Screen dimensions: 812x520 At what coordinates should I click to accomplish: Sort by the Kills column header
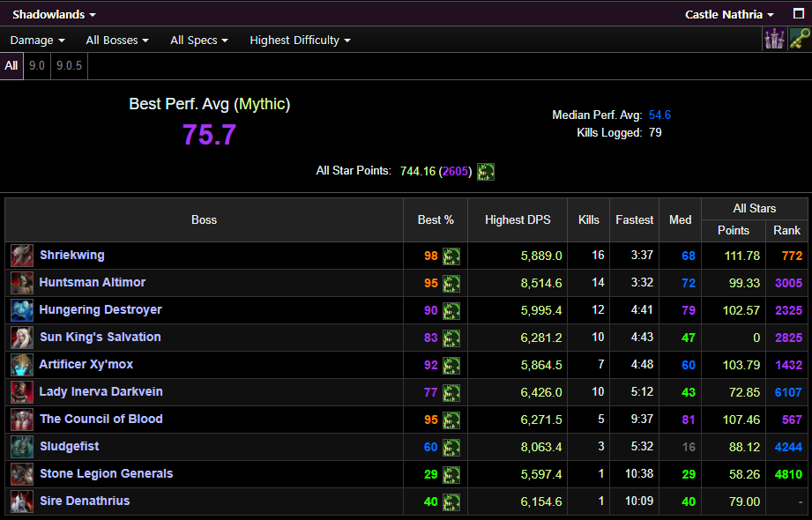click(588, 219)
